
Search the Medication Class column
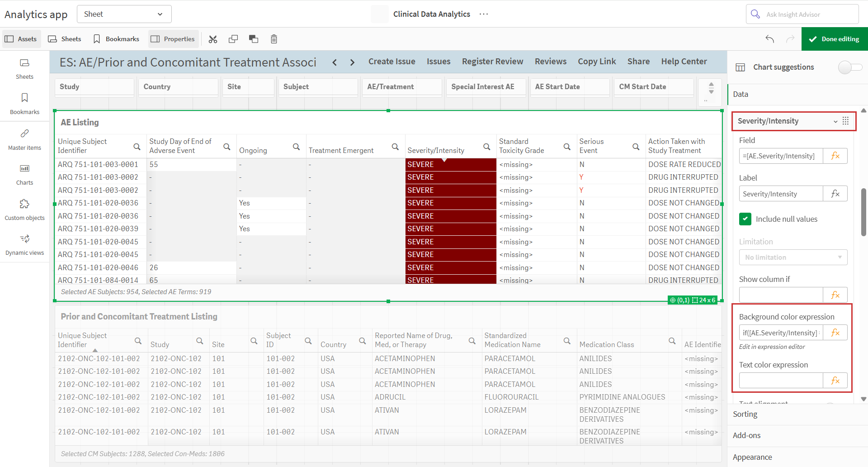(x=672, y=341)
